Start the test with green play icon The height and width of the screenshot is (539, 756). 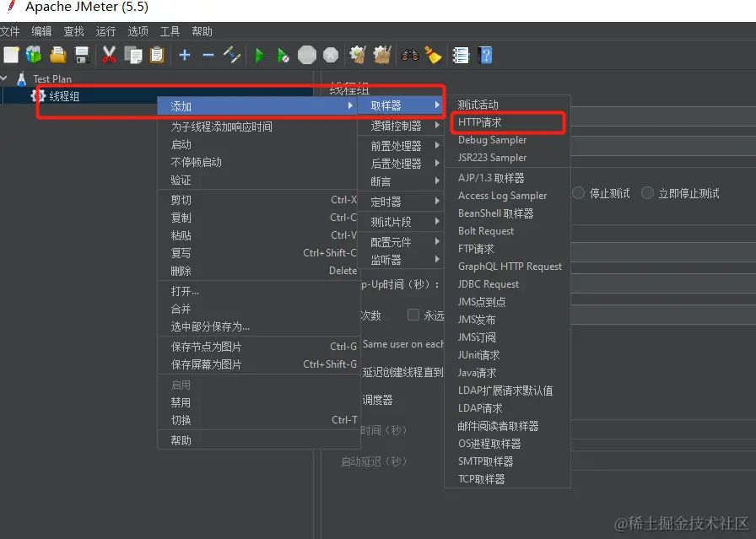260,56
